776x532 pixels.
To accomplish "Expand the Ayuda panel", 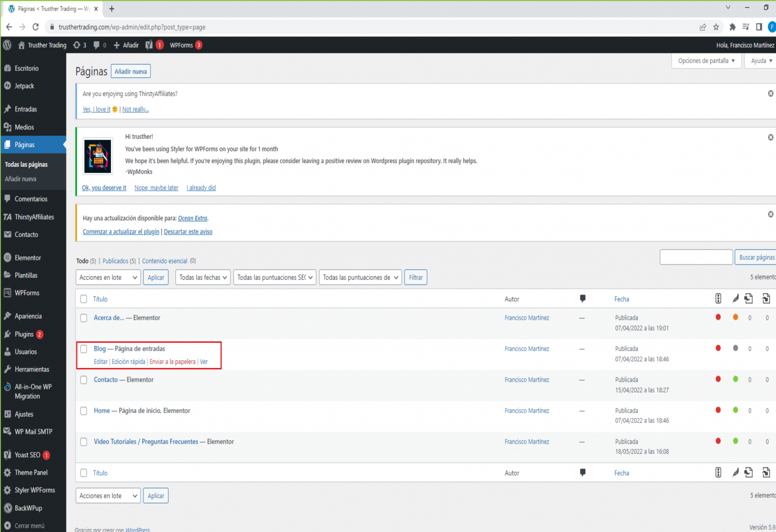I will 762,61.
